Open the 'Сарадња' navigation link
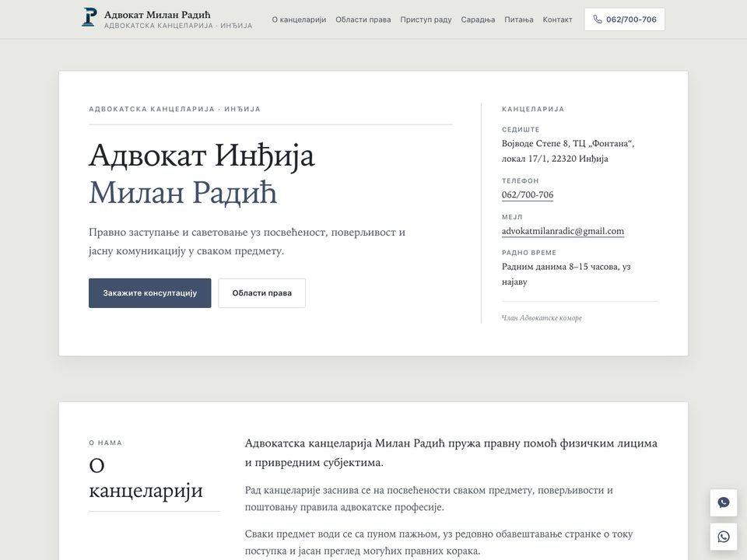Image resolution: width=747 pixels, height=560 pixels. (x=478, y=19)
